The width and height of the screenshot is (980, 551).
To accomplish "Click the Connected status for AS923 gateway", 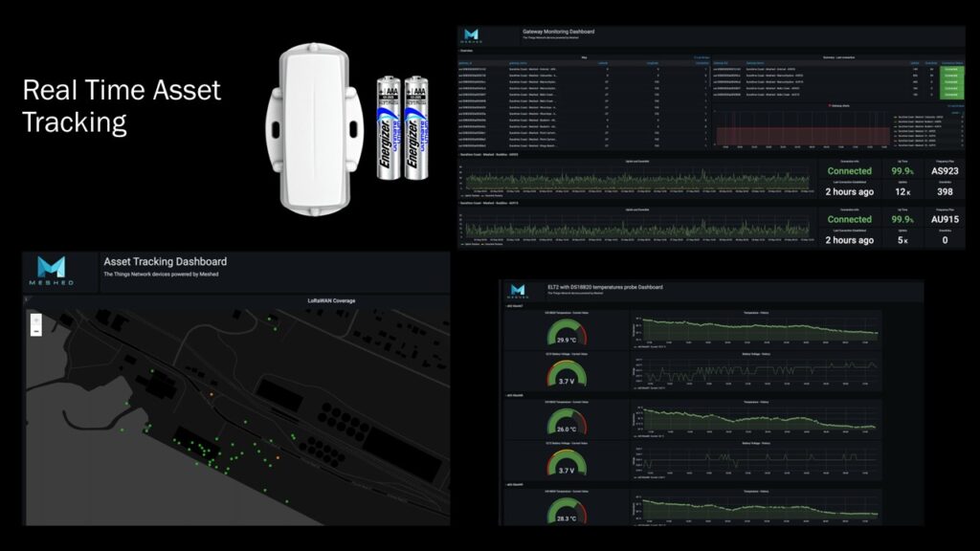I will [x=849, y=170].
